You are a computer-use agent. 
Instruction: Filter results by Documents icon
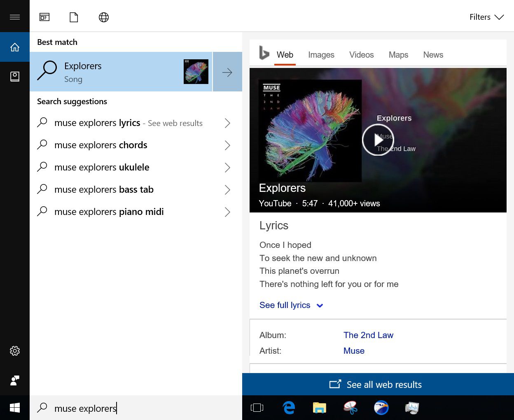[74, 17]
